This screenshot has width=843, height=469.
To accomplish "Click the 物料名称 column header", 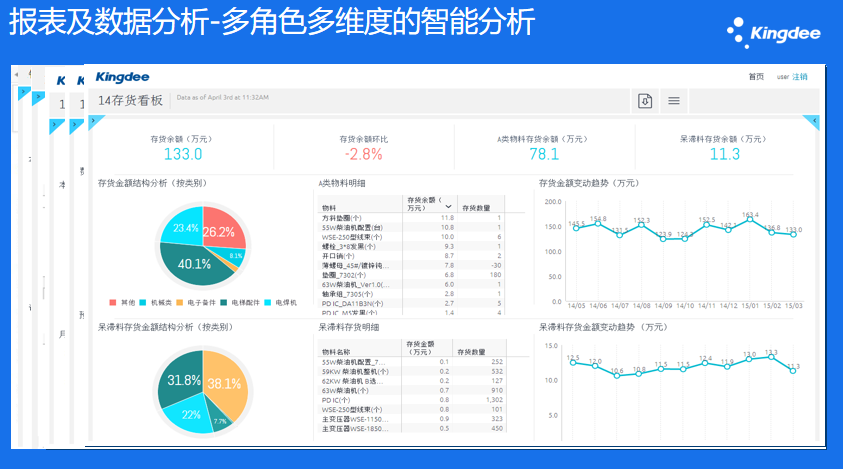I will (x=335, y=352).
